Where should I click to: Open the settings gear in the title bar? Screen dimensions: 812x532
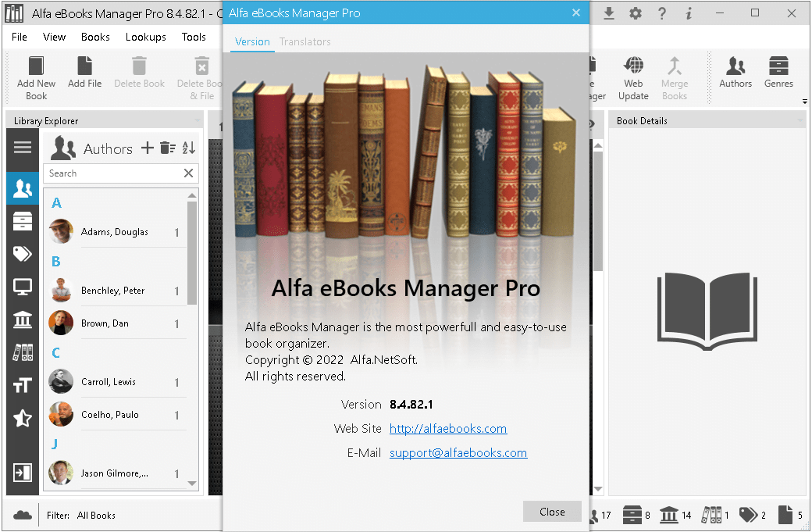coord(636,13)
